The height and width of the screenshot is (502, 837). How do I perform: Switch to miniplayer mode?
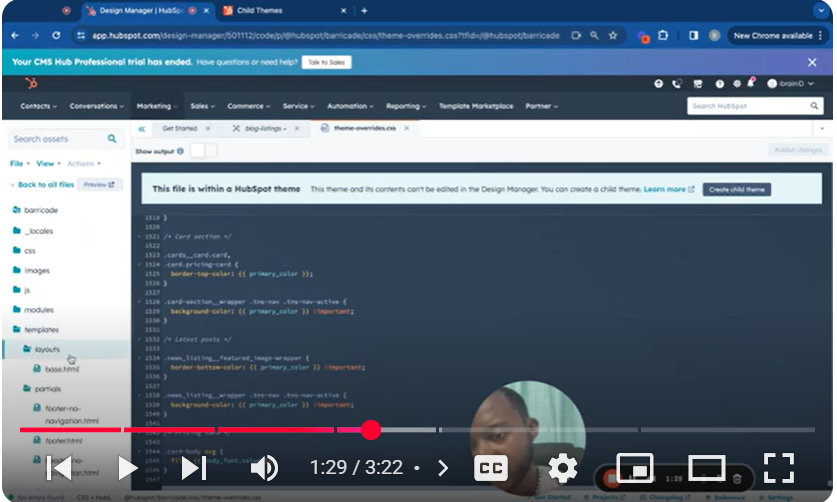click(634, 467)
